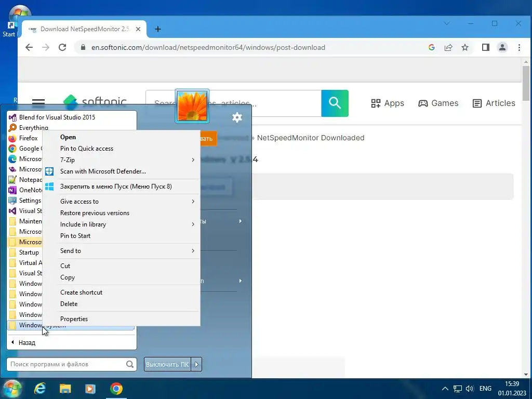Open the Chrome profile avatar
Image resolution: width=532 pixels, height=399 pixels.
click(x=502, y=47)
